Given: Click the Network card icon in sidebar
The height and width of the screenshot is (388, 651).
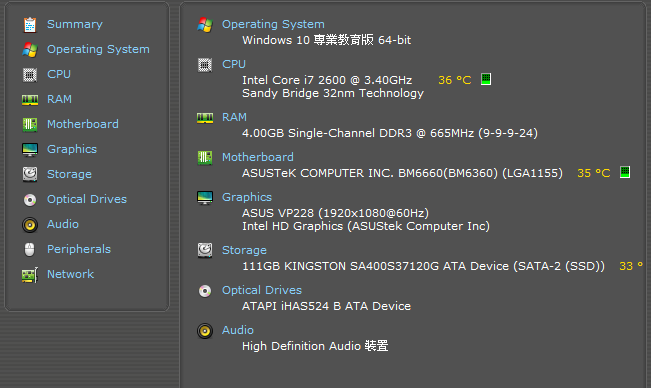Looking at the screenshot, I should [29, 275].
